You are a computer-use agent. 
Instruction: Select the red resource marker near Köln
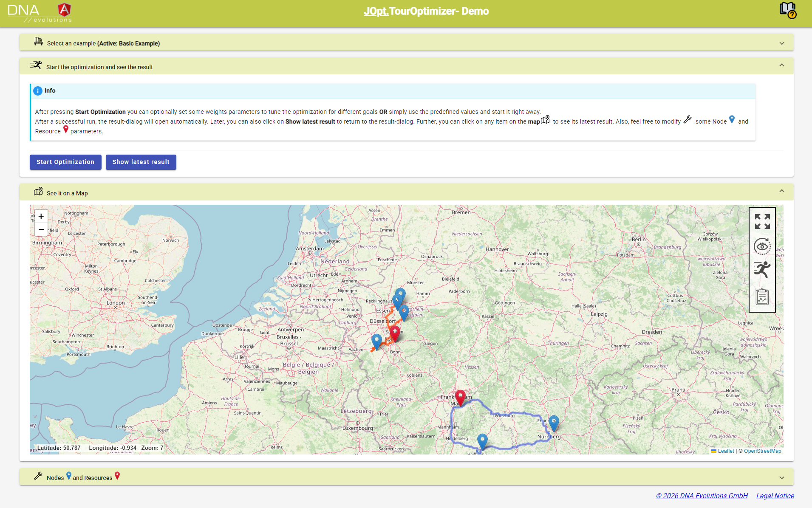point(395,333)
